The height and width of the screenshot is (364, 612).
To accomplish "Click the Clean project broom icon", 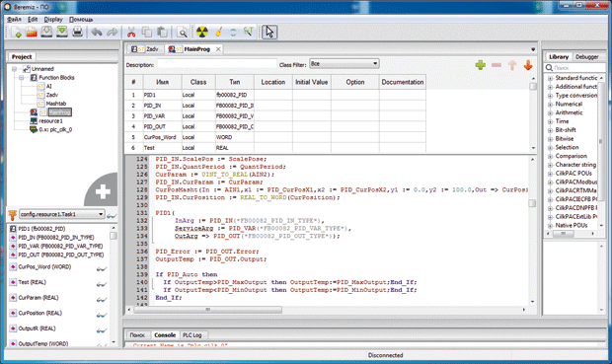I will pyautogui.click(x=218, y=32).
